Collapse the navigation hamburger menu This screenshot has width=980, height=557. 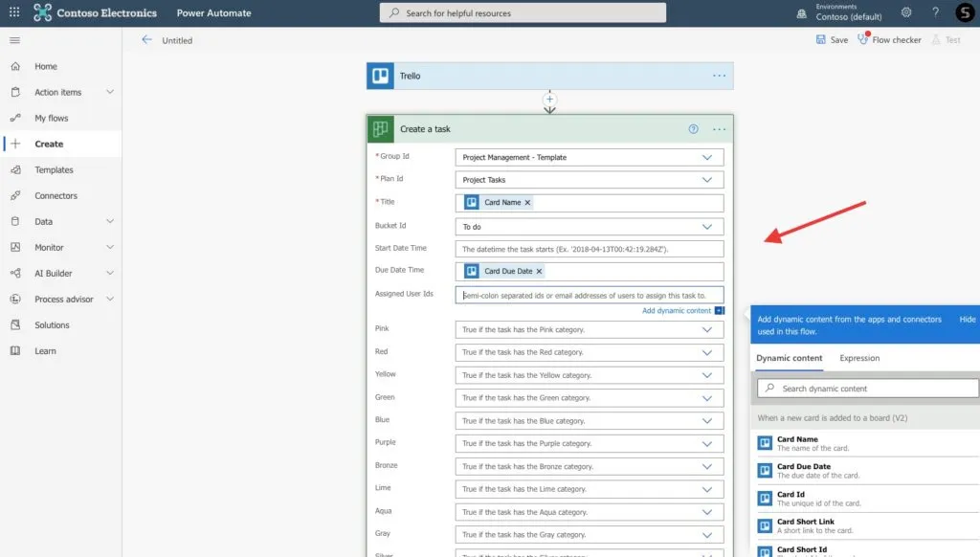pos(15,40)
